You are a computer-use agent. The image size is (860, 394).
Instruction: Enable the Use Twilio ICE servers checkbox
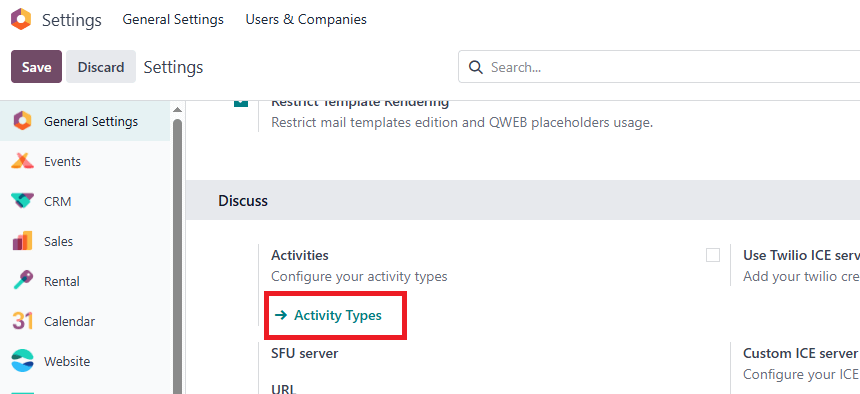click(712, 255)
